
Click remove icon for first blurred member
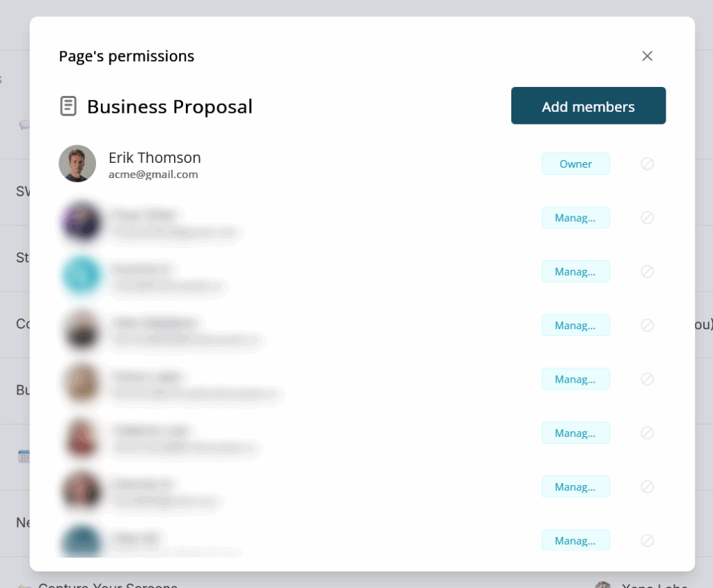coord(647,218)
